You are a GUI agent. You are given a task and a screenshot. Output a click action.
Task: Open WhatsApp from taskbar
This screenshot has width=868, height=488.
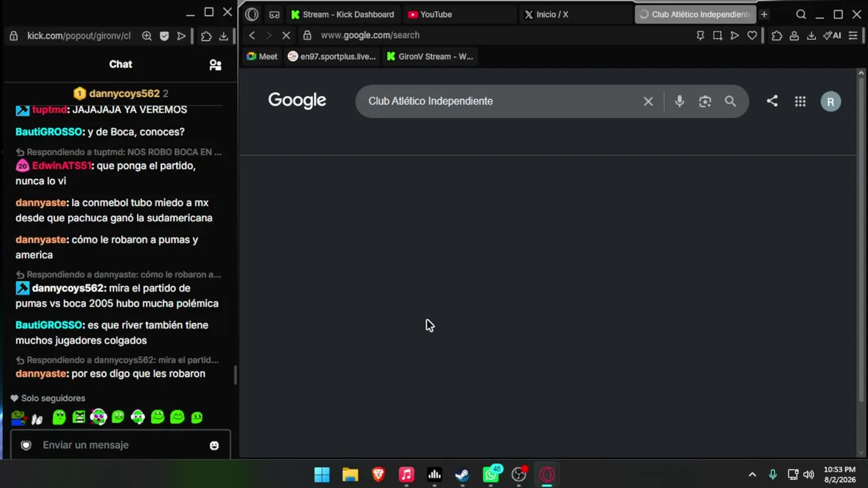(490, 474)
